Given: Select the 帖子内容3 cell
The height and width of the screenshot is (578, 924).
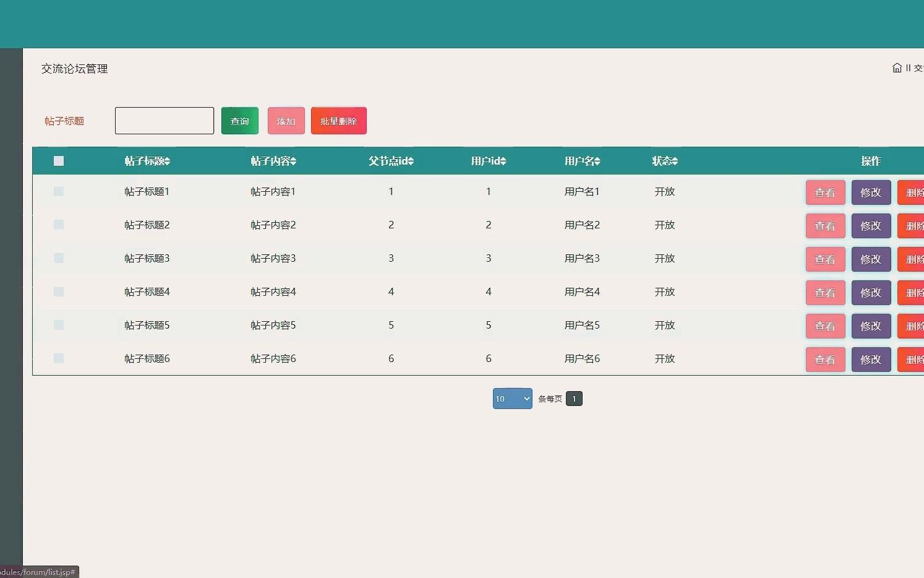Looking at the screenshot, I should [273, 258].
